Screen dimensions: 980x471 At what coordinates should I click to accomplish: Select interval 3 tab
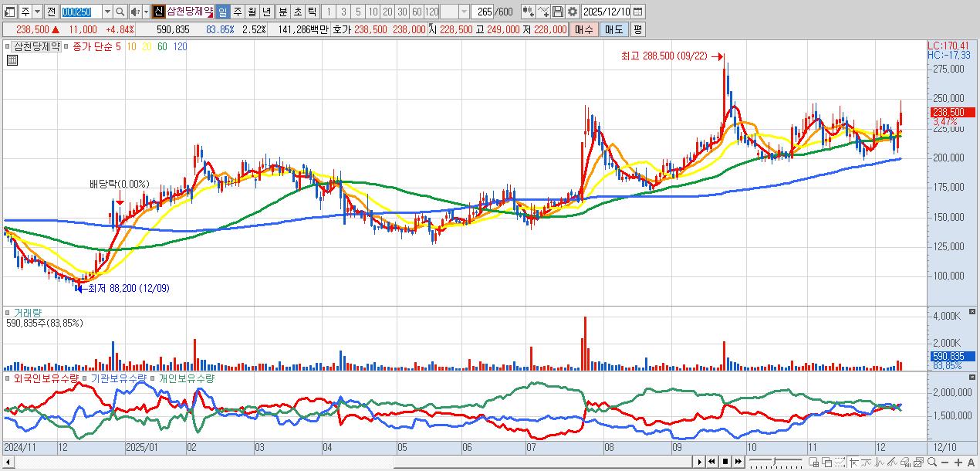343,12
